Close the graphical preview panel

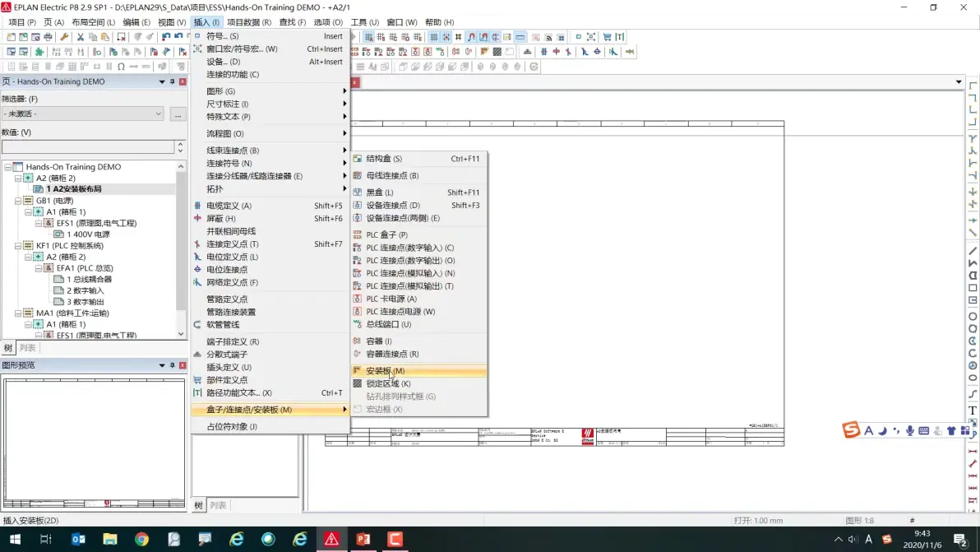pos(183,365)
